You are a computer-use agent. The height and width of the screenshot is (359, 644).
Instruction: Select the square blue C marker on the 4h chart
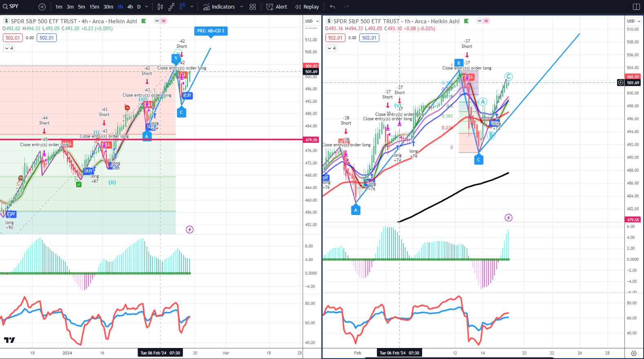(x=181, y=112)
